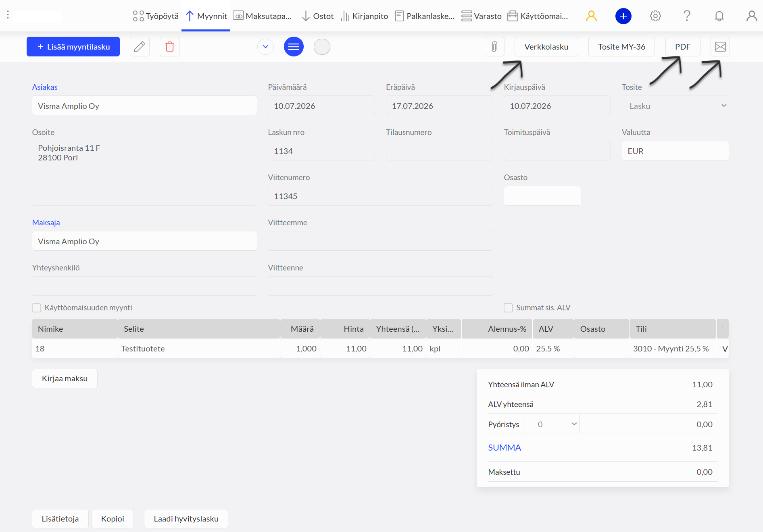Image resolution: width=763 pixels, height=532 pixels.
Task: Open the Tosite dropdown showing Lasku
Action: (x=675, y=106)
